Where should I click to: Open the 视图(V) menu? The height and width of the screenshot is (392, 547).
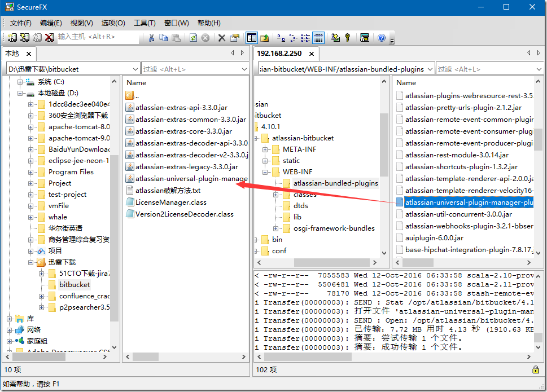coord(82,23)
